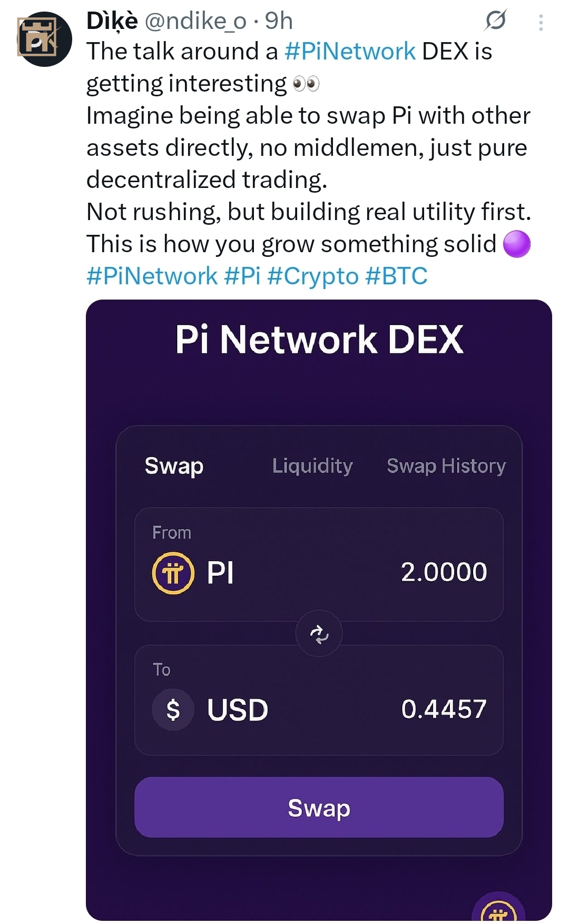Click the Pi logo at bottom right
The image size is (569, 924).
498,910
